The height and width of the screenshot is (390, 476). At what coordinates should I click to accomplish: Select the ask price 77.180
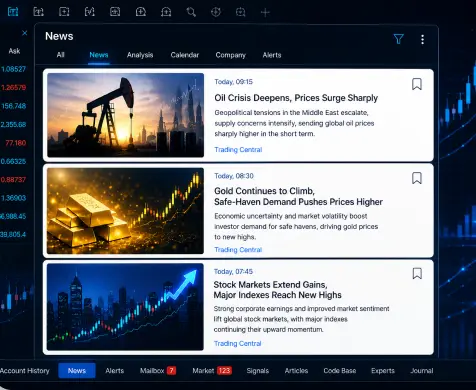(15, 143)
